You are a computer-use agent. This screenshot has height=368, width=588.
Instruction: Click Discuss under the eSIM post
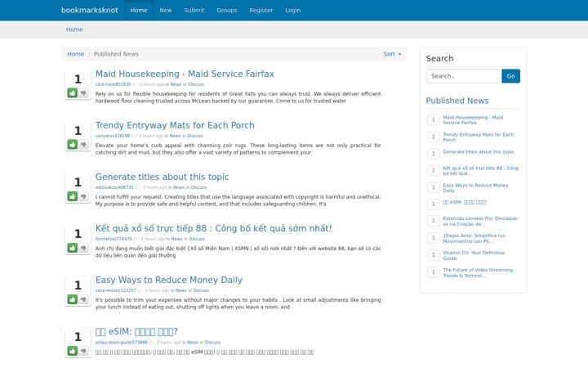point(212,343)
